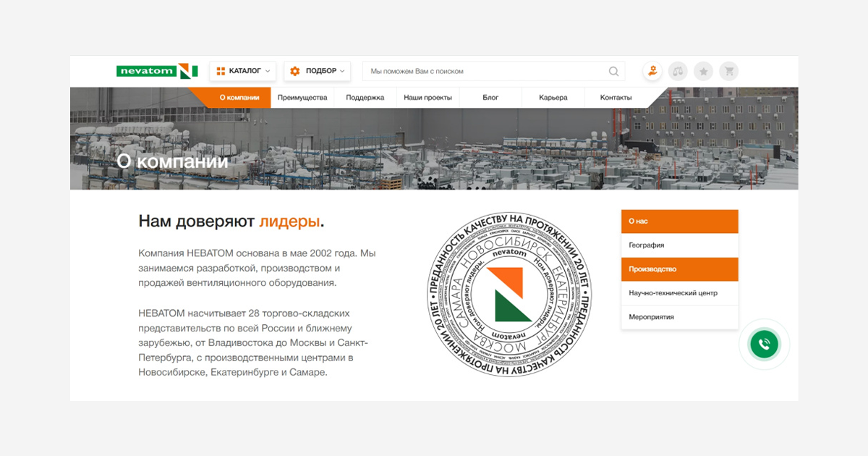Open the favorites star icon
This screenshot has height=456, width=868.
tap(703, 71)
